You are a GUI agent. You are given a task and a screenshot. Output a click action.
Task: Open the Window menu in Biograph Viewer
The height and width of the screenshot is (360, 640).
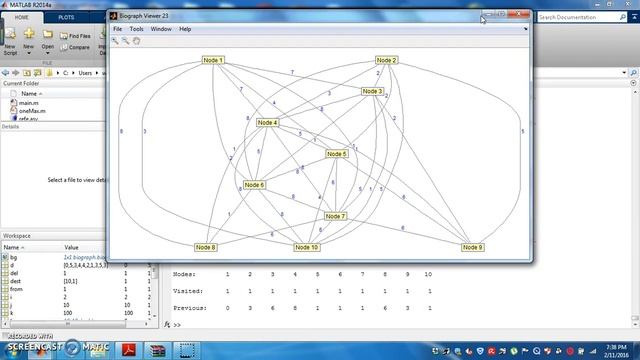(161, 29)
